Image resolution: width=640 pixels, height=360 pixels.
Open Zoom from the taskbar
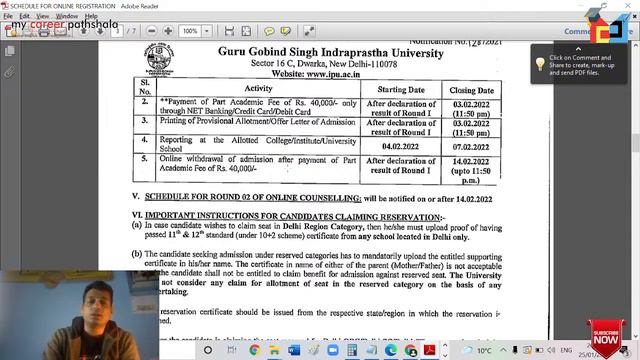[333, 350]
